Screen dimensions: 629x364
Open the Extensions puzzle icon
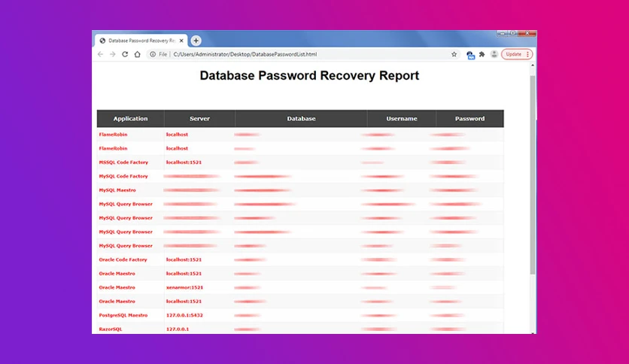click(x=482, y=54)
